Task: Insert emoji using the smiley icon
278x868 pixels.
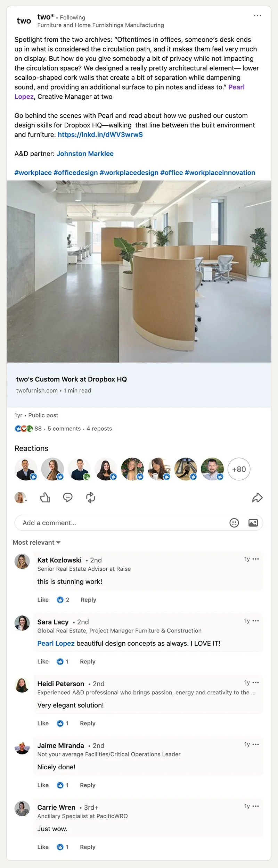Action: coord(234,523)
